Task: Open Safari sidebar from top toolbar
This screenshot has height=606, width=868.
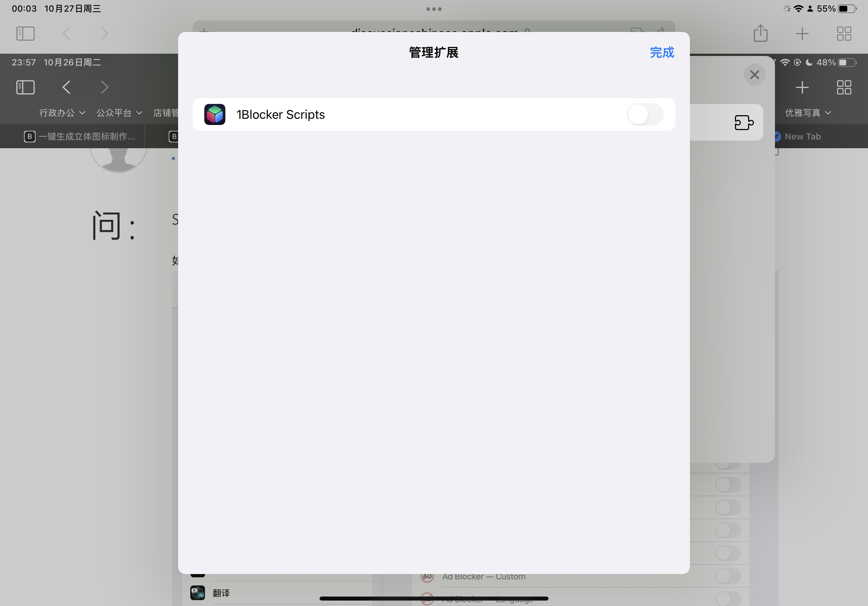Action: coord(25,34)
